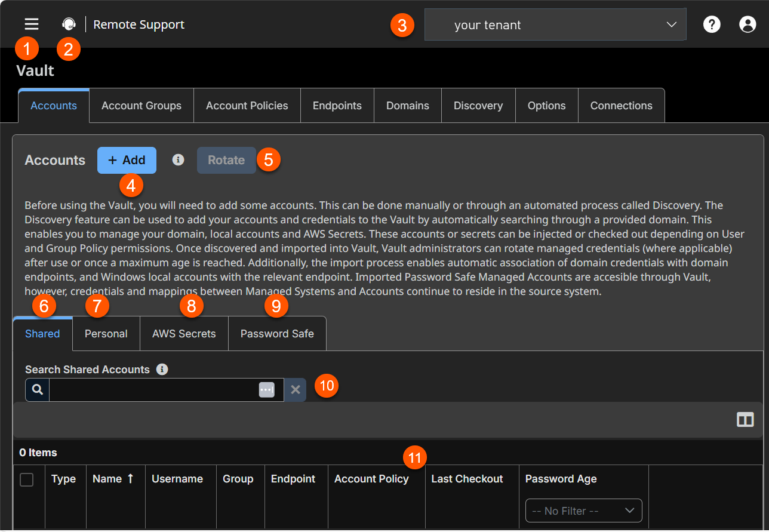Click the '0 Items' count text

click(x=38, y=453)
